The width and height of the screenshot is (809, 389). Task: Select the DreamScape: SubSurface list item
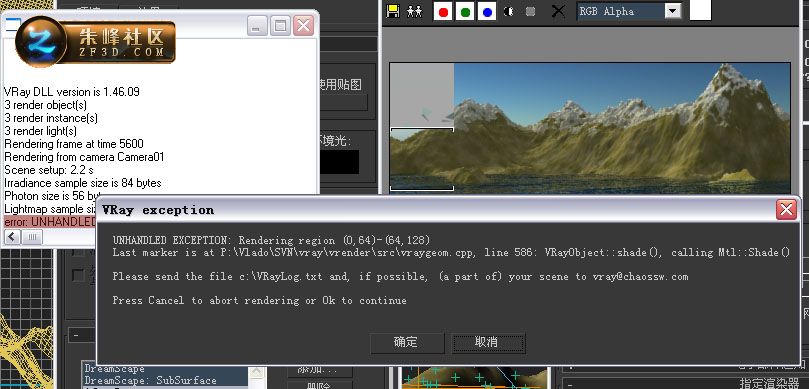click(151, 381)
